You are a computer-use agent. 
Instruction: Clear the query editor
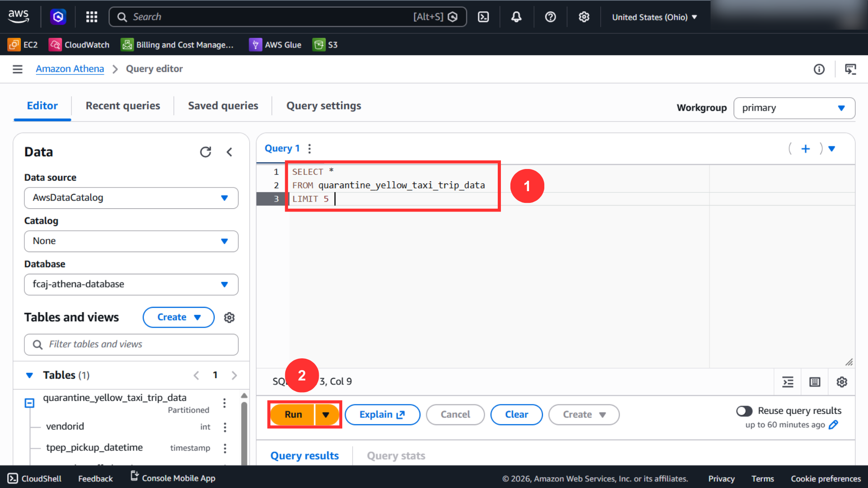tap(516, 415)
